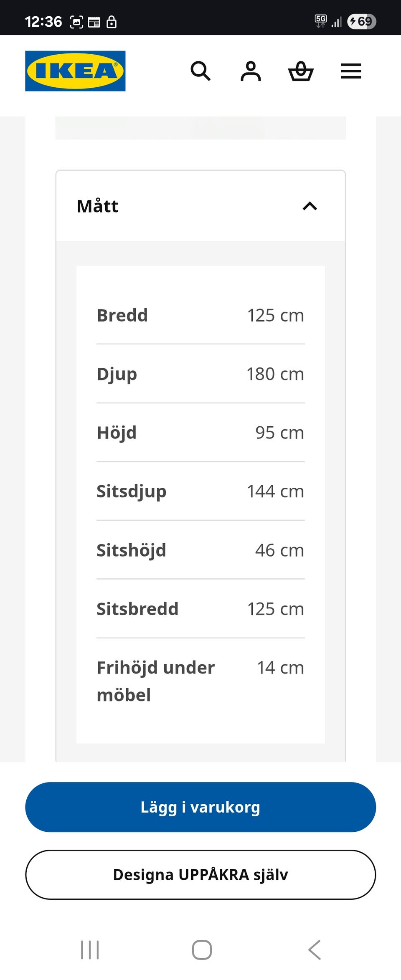
Task: Select the Sitsdjup 144 cm row
Action: tap(200, 491)
